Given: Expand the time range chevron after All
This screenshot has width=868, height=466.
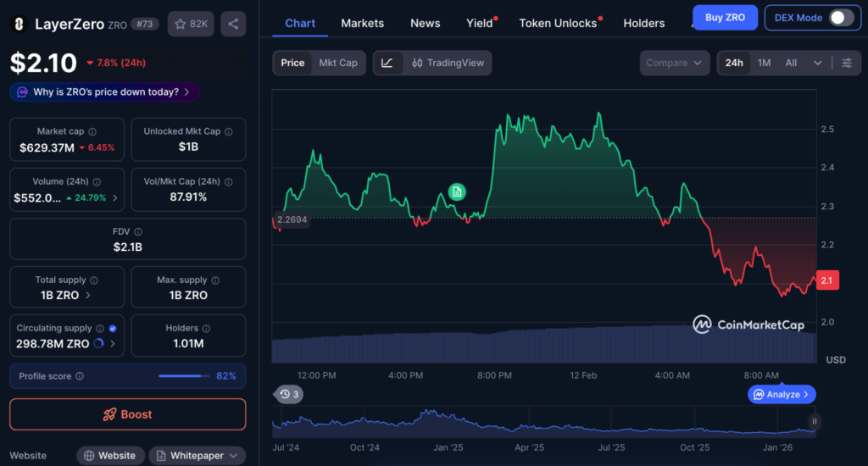Looking at the screenshot, I should pos(817,63).
